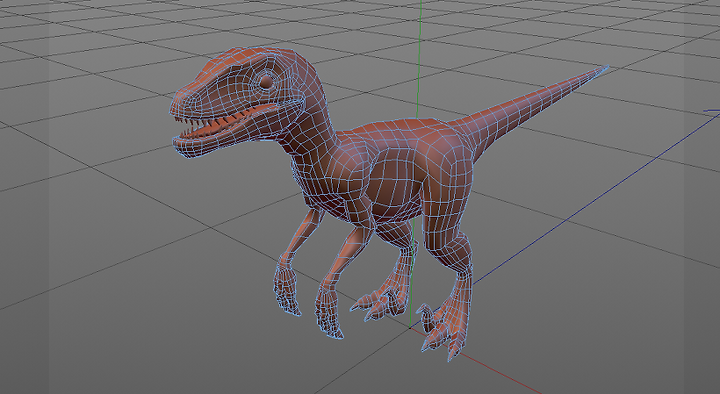Image resolution: width=720 pixels, height=394 pixels.
Task: Select the far forearm hand claws
Action: pos(287,289)
